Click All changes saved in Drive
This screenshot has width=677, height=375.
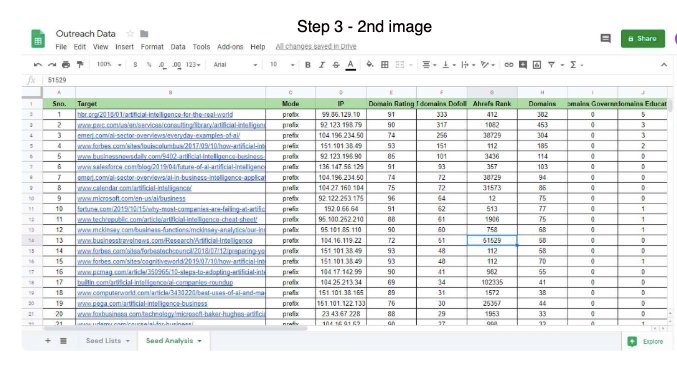pos(316,46)
